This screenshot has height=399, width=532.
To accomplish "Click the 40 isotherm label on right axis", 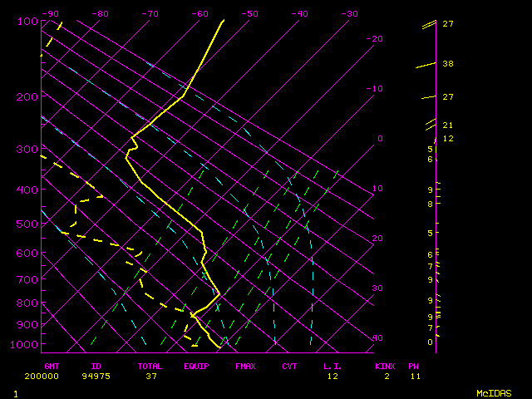I will 377,338.
